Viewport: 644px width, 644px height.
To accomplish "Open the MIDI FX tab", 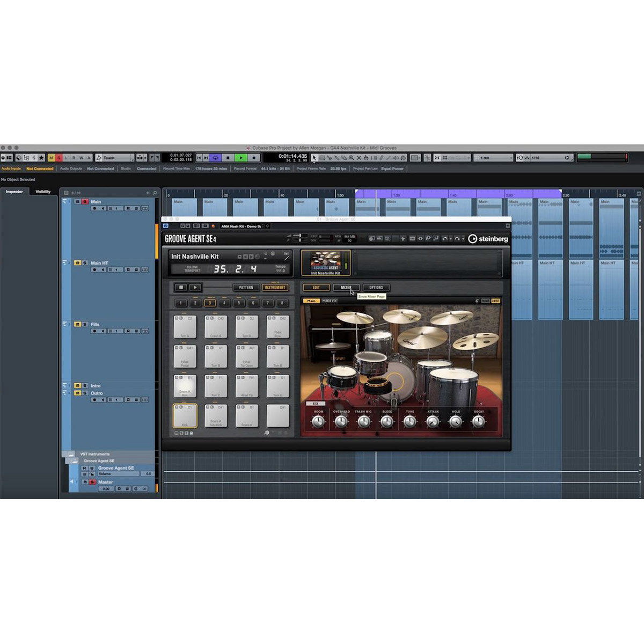I will [330, 301].
